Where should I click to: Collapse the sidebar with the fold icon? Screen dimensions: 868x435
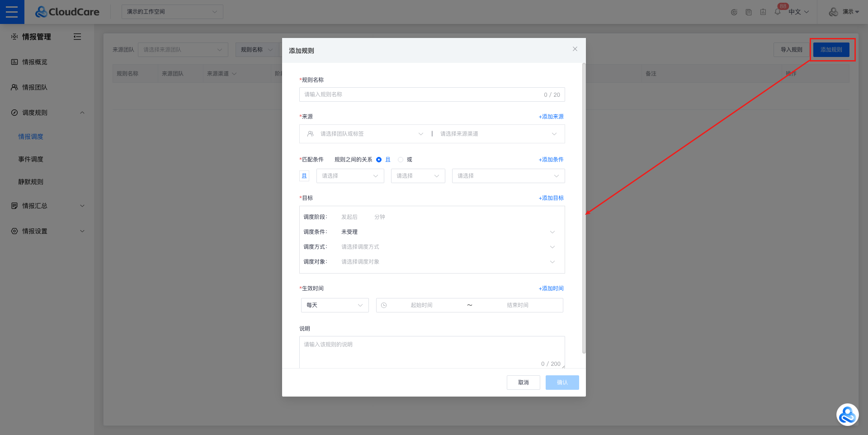[77, 37]
